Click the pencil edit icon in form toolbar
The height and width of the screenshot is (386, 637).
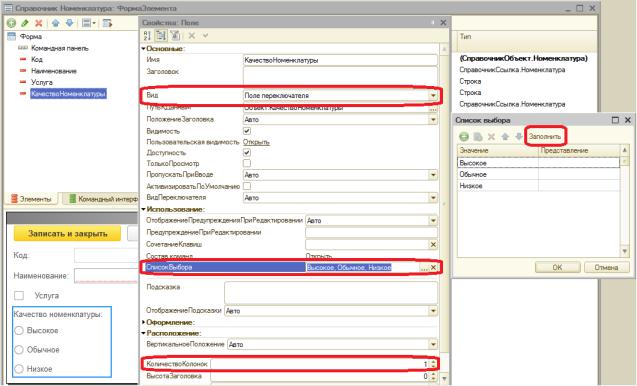tap(25, 23)
